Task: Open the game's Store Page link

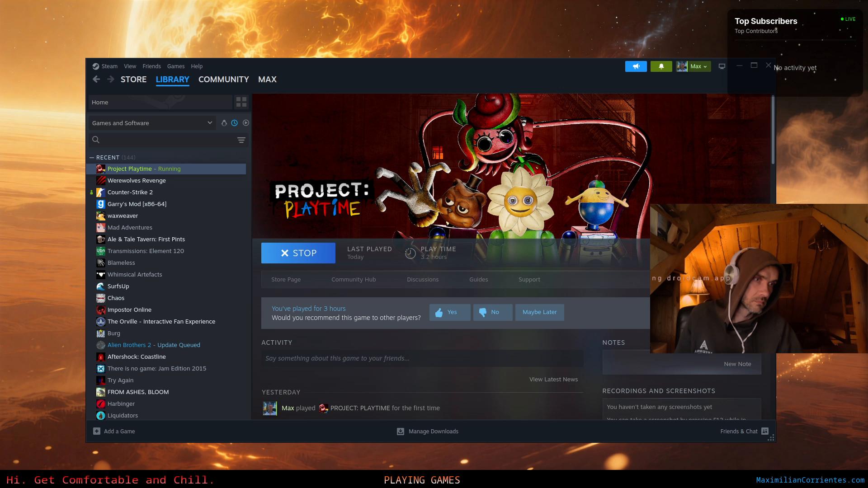Action: [286, 280]
